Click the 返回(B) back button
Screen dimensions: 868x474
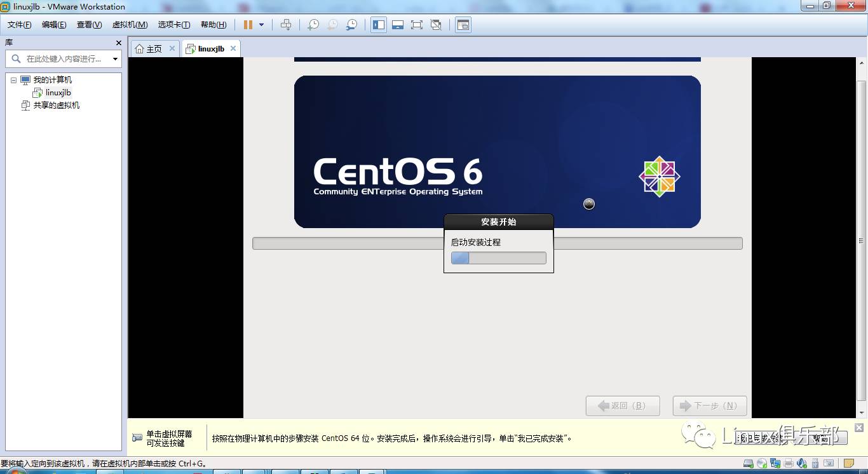coord(623,406)
